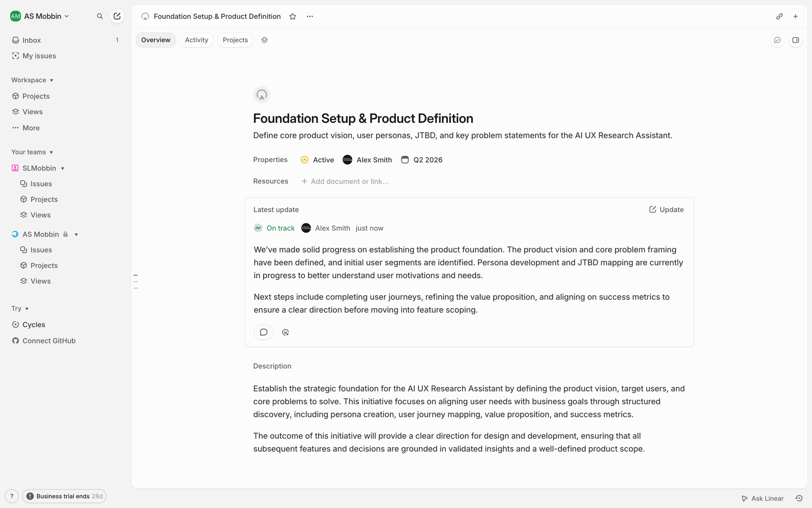Collapse the Try section
The height and width of the screenshot is (508, 812).
pos(20,309)
